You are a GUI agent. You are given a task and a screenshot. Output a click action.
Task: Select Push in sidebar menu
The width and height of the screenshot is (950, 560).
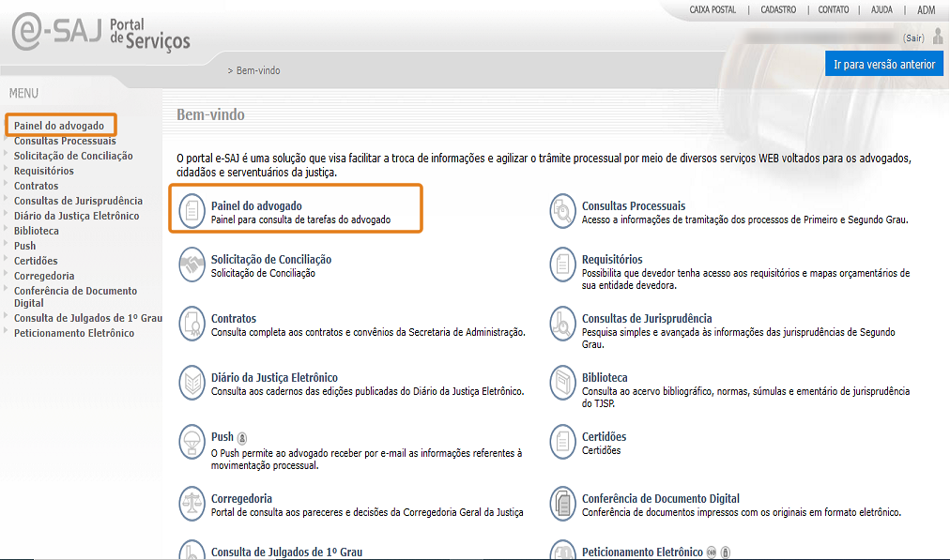24,246
